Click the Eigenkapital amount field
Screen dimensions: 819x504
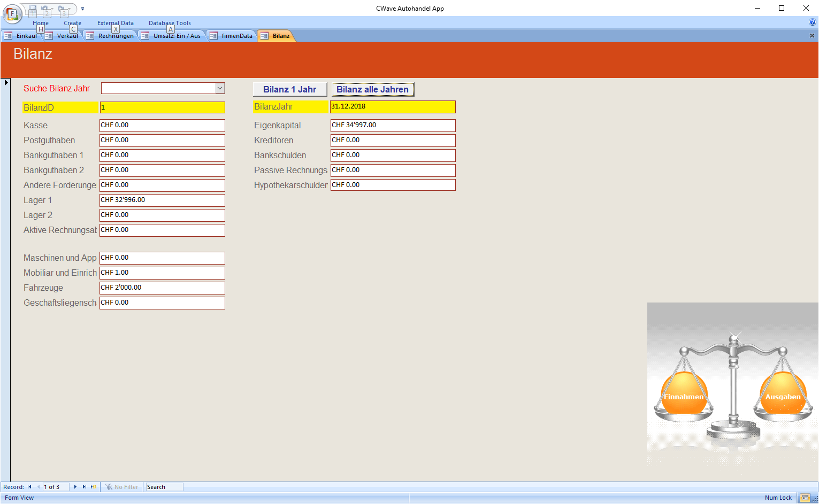coord(393,125)
